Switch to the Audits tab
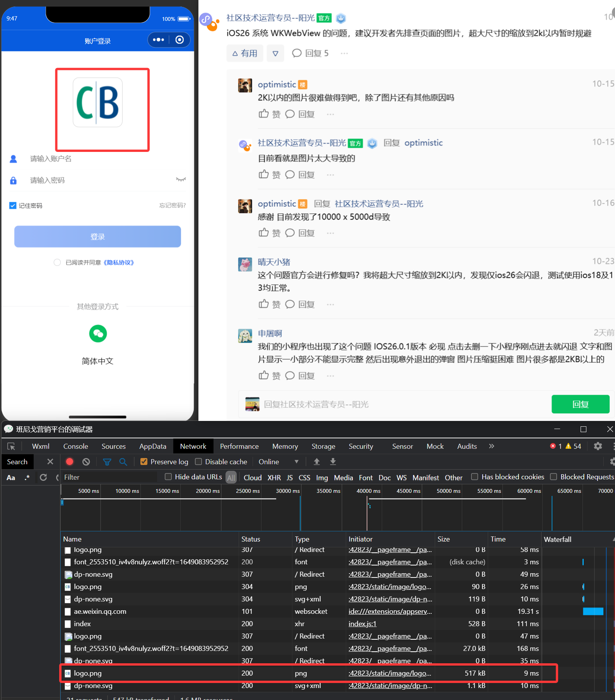Viewport: 615px width, 700px height. click(x=467, y=446)
